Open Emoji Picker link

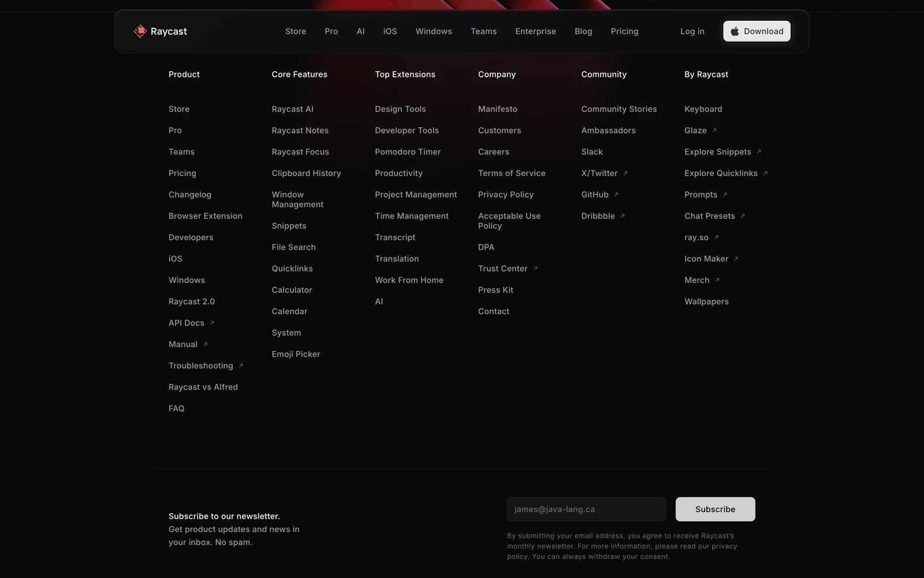point(296,354)
